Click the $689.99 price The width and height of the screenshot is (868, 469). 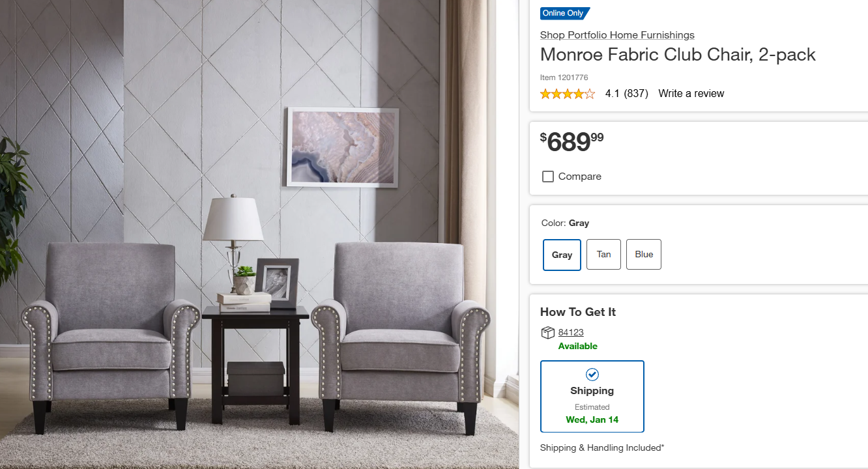coord(572,141)
